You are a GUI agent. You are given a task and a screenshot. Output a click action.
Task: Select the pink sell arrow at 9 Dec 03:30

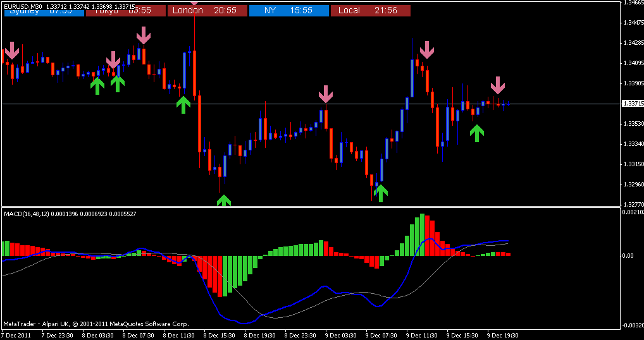(x=326, y=94)
